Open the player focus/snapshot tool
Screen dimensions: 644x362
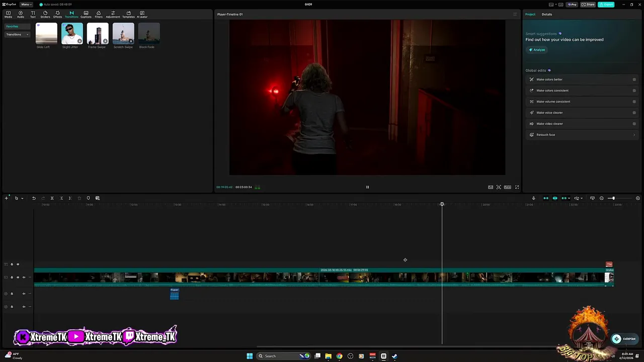point(499,187)
